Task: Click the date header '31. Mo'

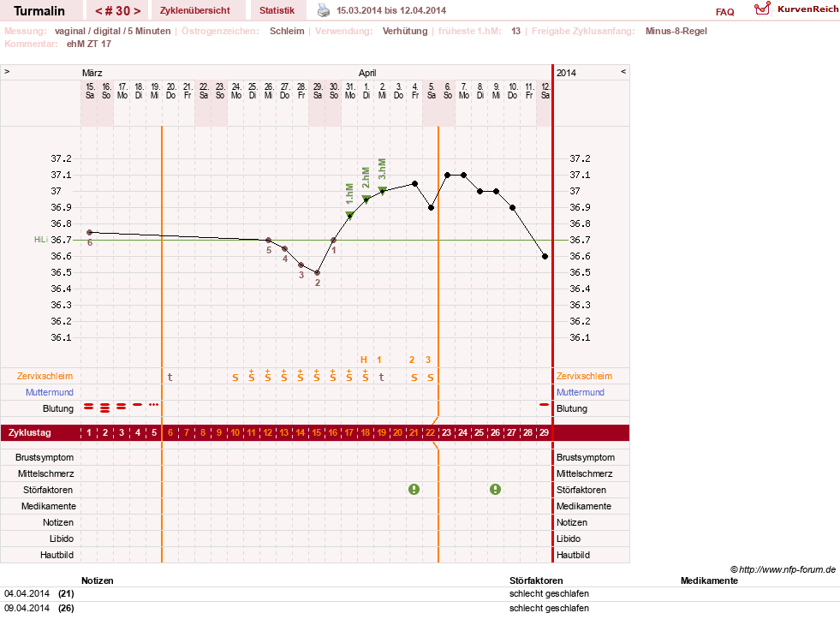Action: [350, 91]
